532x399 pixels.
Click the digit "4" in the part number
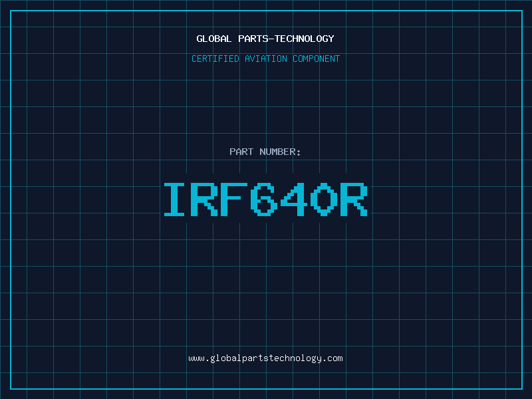click(294, 199)
